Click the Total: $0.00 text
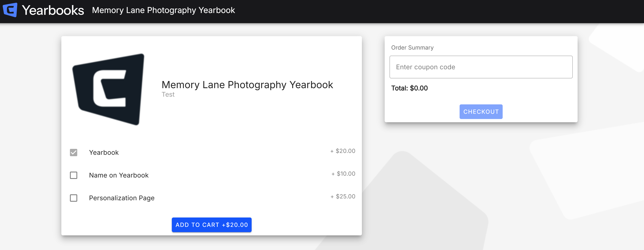 (409, 88)
